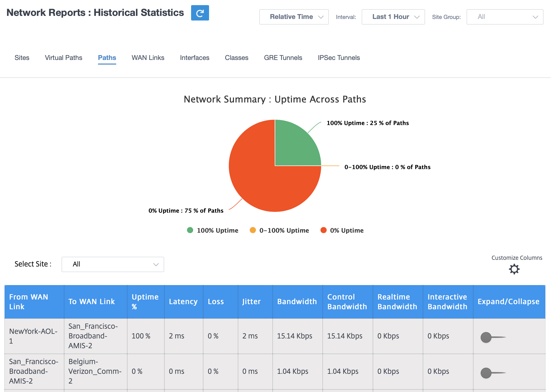Click the NewYork-AOL-1 cell
The height and width of the screenshot is (392, 552).
coord(34,336)
